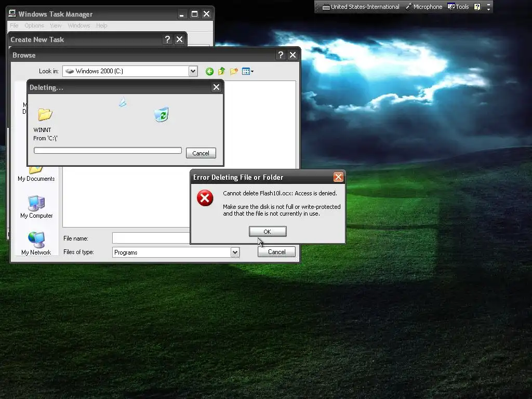This screenshot has width=532, height=399.
Task: Close the Browse dialog
Action: (293, 55)
